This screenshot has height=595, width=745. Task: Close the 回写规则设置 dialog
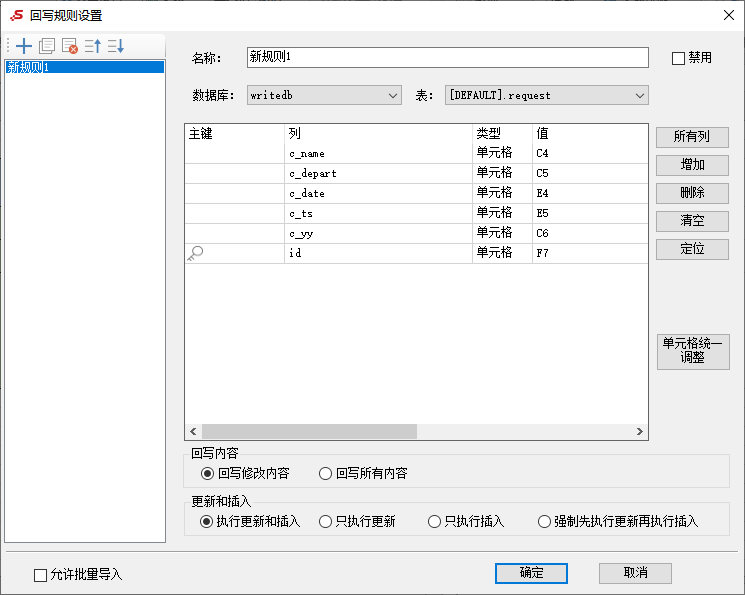729,15
